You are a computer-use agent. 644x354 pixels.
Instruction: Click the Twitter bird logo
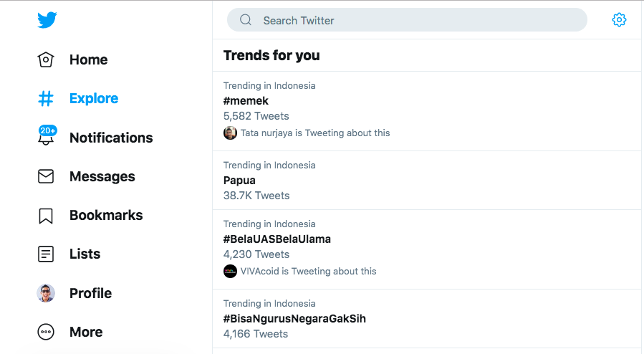[x=47, y=20]
